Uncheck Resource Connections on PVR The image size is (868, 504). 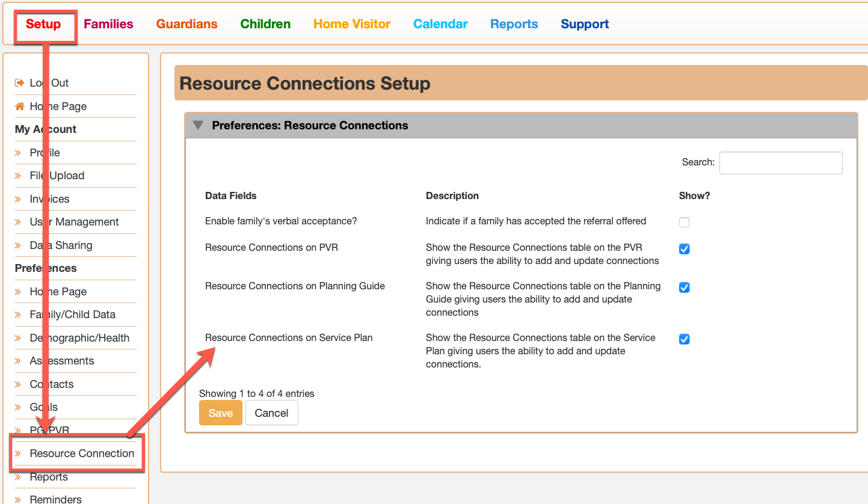pos(685,249)
